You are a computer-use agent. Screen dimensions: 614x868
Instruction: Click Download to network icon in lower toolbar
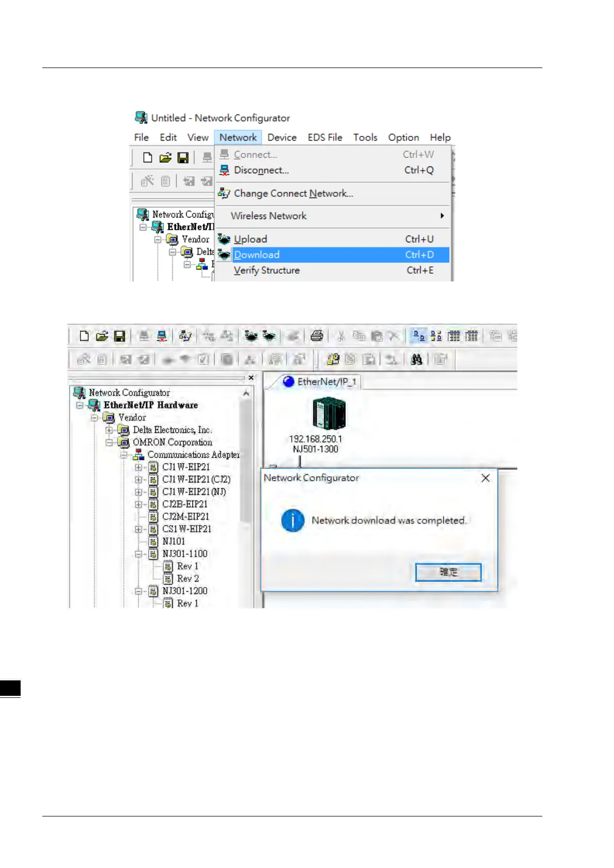tap(269, 336)
